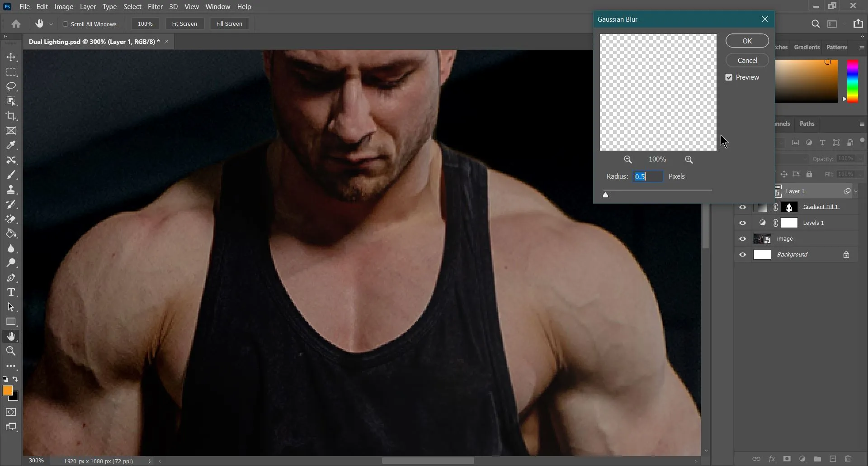The width and height of the screenshot is (868, 466).
Task: Enable Scroll All Windows checkbox
Action: coord(66,24)
